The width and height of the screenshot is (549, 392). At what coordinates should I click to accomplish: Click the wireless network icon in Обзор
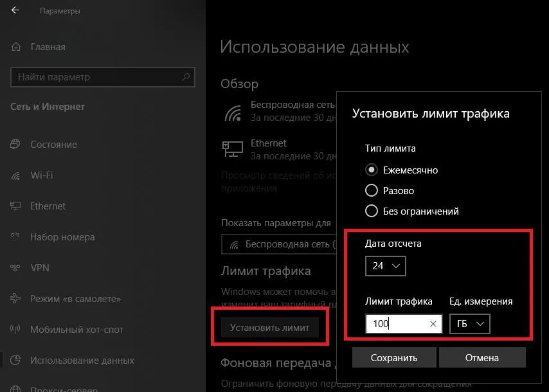tap(233, 113)
